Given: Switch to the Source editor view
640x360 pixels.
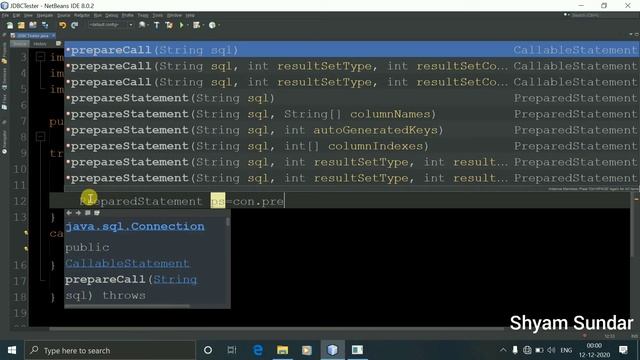Looking at the screenshot, I should point(19,44).
